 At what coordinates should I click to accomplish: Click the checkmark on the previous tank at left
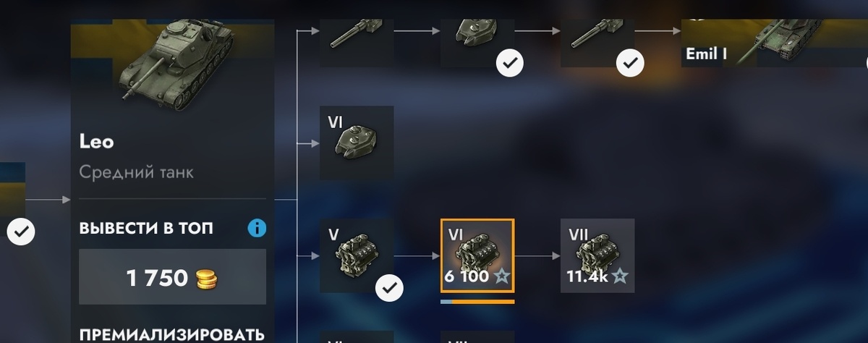[x=22, y=232]
